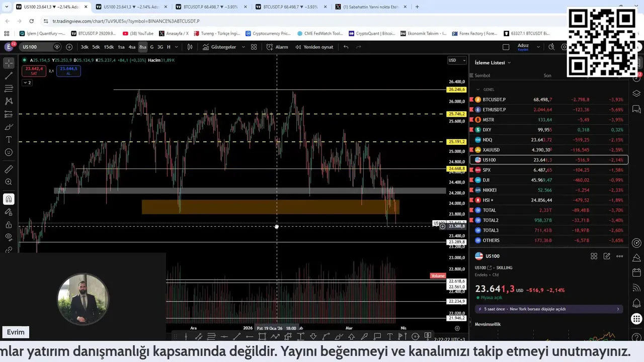This screenshot has height=362, width=644.
Task: Select the 15dk timeframe
Action: tap(109, 47)
